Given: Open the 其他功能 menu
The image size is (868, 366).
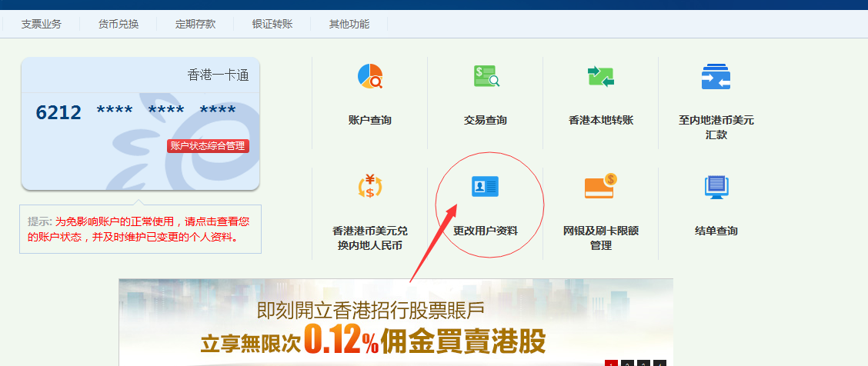Looking at the screenshot, I should click(x=349, y=25).
